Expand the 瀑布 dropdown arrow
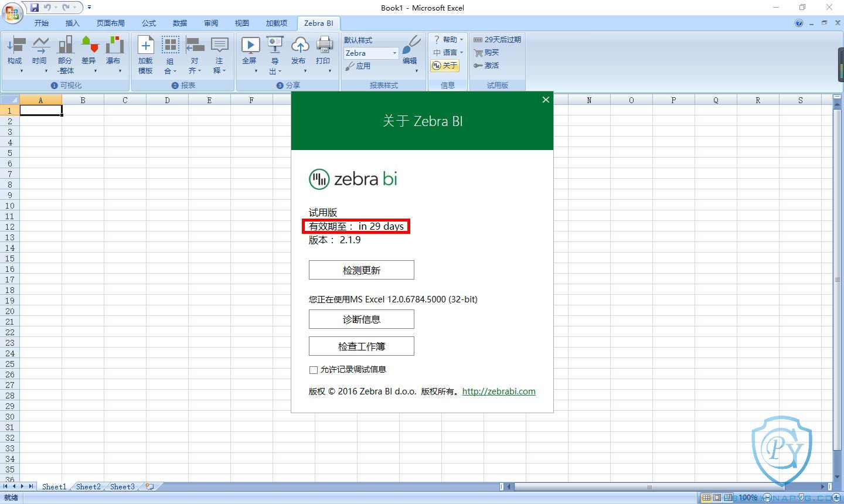The height and width of the screenshot is (504, 844). (120, 71)
